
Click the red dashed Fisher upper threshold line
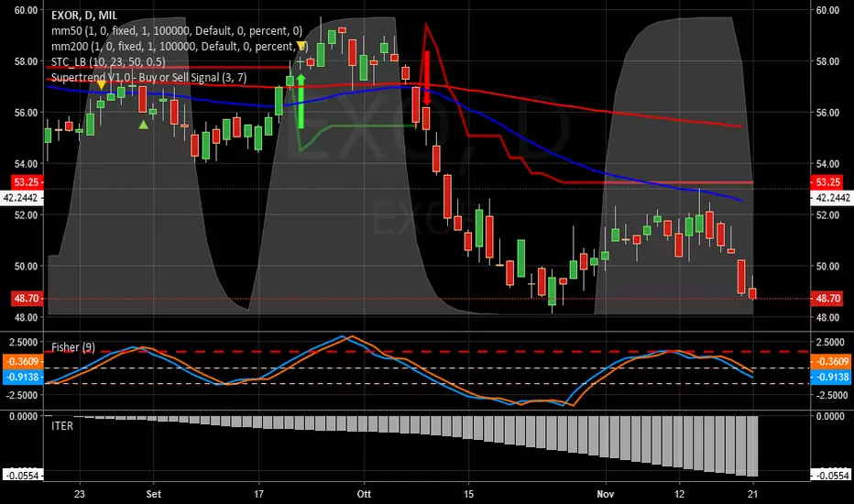(x=428, y=352)
